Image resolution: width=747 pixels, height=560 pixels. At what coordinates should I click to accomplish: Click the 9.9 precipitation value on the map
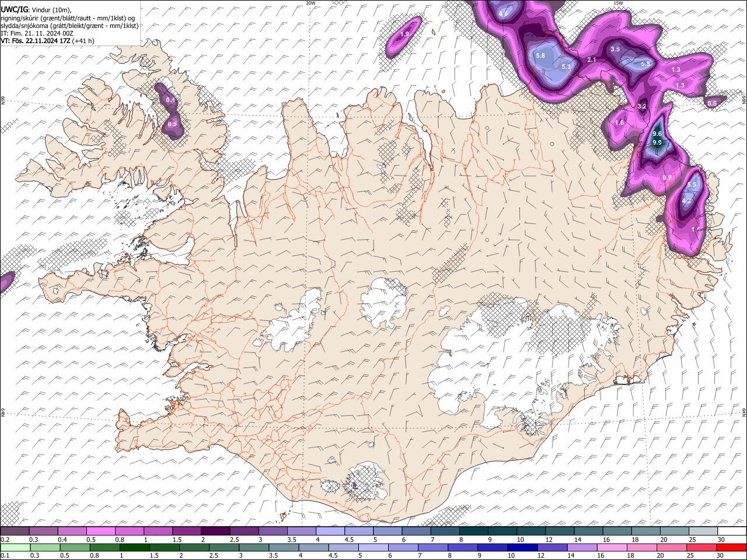pos(657,142)
